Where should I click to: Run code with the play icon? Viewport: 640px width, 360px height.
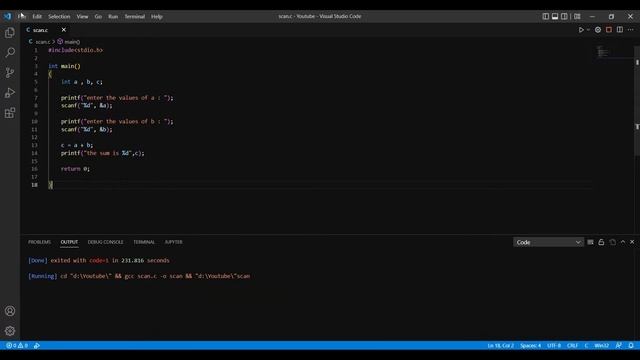pyautogui.click(x=581, y=30)
